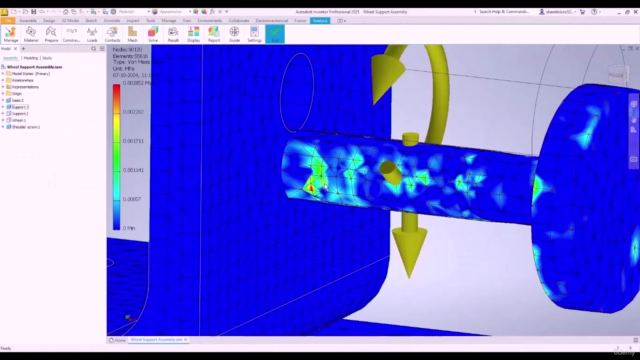Expand the Relationships folder
The height and width of the screenshot is (360, 640).
[x=3, y=80]
